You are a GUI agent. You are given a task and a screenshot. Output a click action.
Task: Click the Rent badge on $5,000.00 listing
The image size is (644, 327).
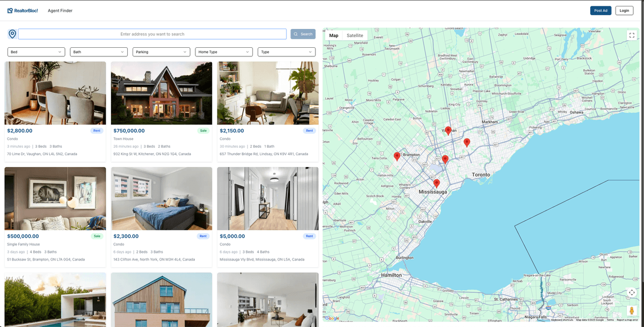(310, 236)
